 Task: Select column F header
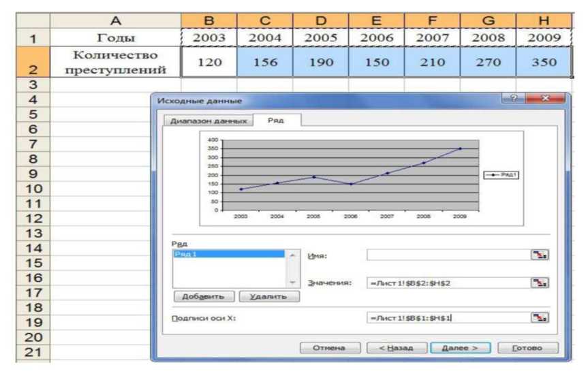click(x=433, y=20)
